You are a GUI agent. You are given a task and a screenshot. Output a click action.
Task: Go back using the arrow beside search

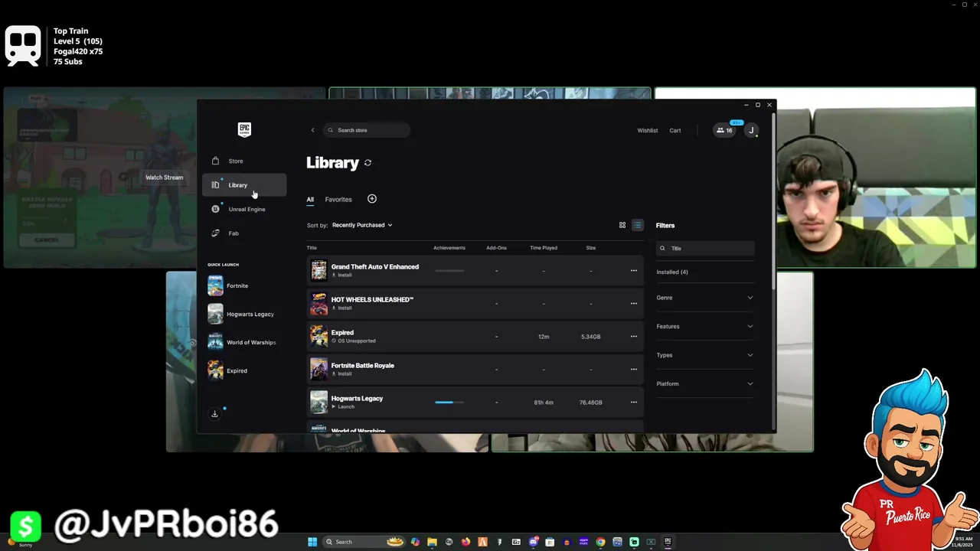pyautogui.click(x=312, y=130)
